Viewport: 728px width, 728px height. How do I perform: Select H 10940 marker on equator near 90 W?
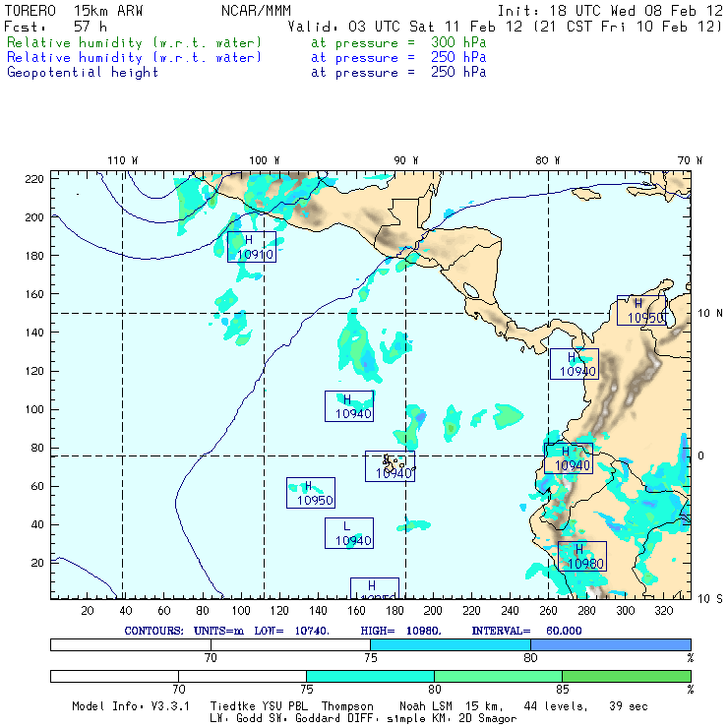(390, 466)
